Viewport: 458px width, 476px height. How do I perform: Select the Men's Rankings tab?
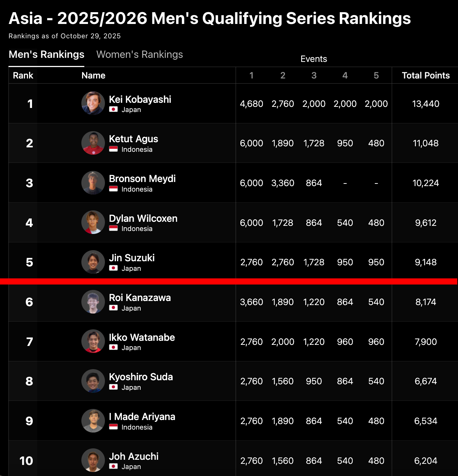click(x=46, y=55)
